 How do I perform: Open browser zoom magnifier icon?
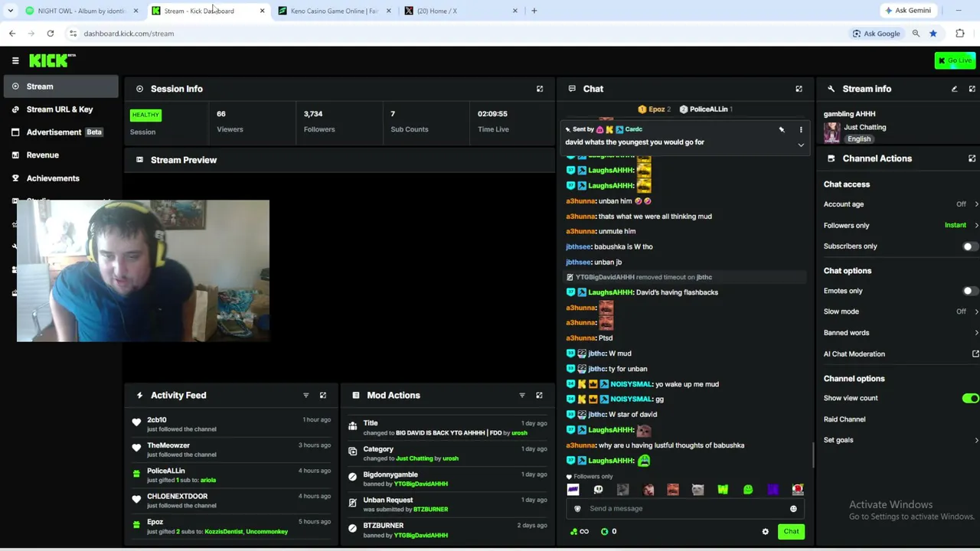tap(916, 34)
